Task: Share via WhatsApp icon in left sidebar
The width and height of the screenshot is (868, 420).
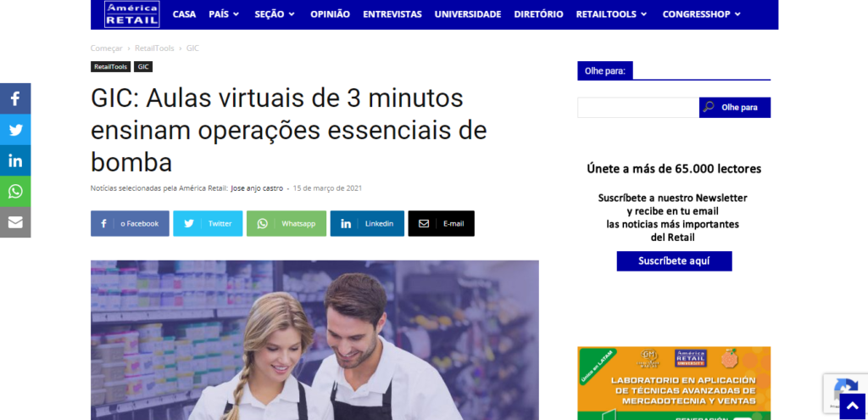Action: coord(15,192)
